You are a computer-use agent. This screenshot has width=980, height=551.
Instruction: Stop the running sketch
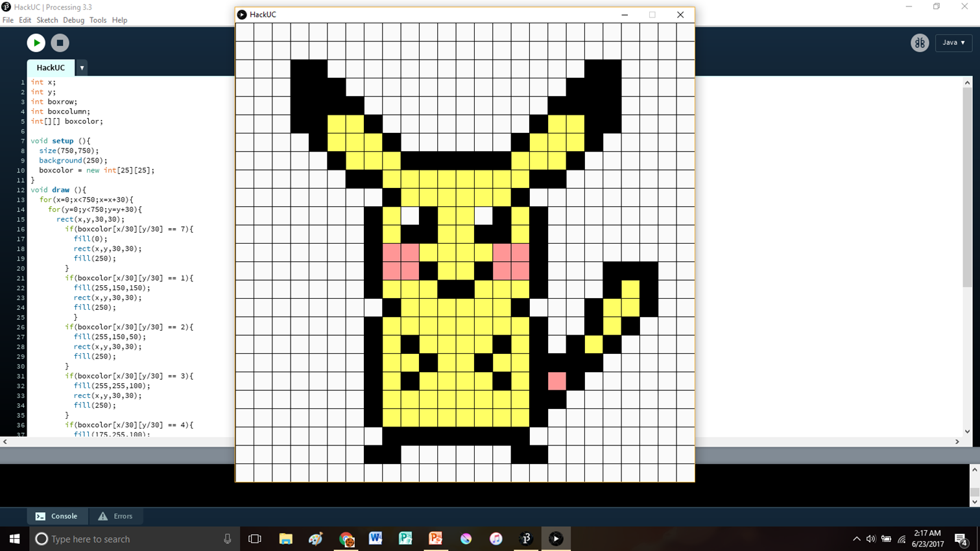pyautogui.click(x=60, y=43)
